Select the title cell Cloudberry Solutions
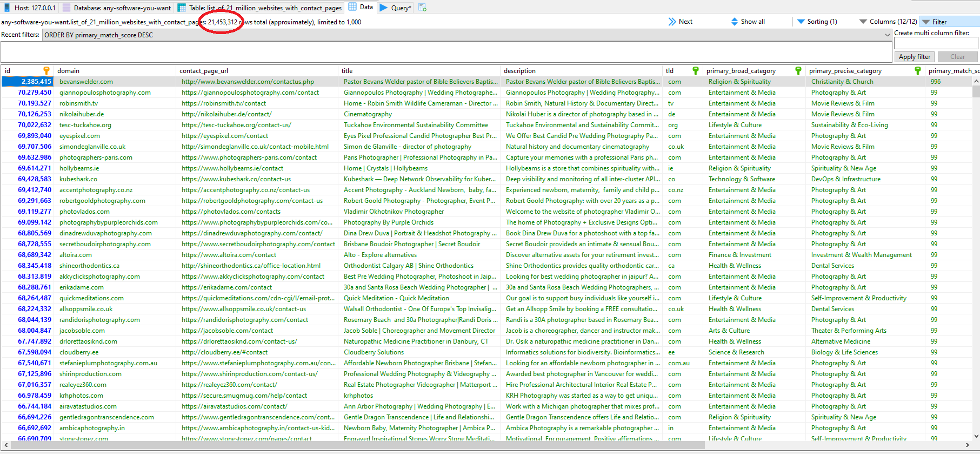 pos(419,352)
